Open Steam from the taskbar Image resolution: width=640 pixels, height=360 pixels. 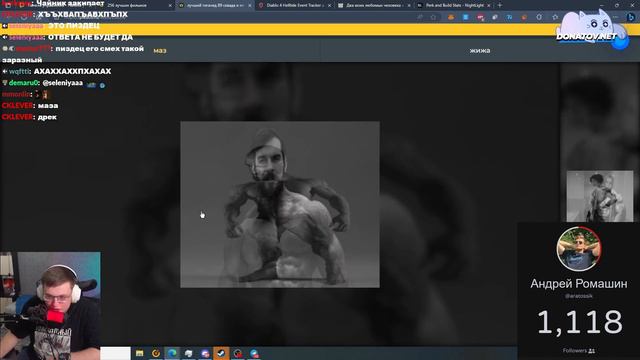tap(221, 353)
